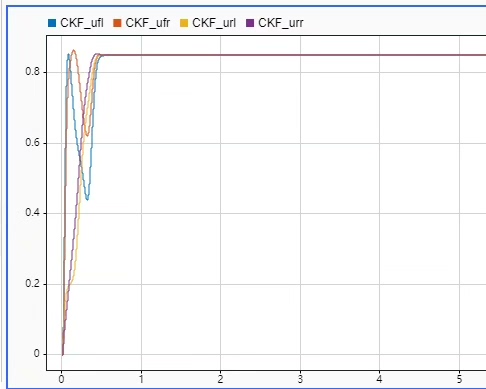The height and width of the screenshot is (389, 486).
Task: Click the orange curve's dip near 0.62
Action: tap(87, 135)
